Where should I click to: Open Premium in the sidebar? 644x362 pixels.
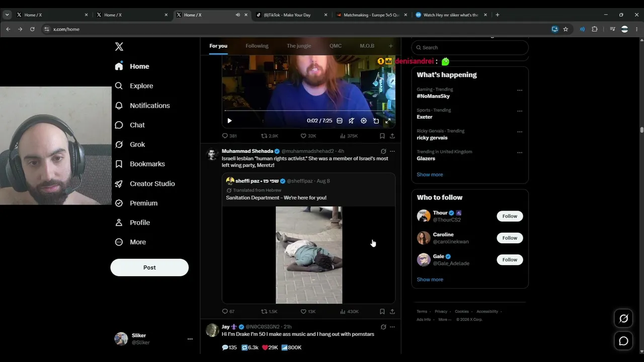click(x=136, y=203)
